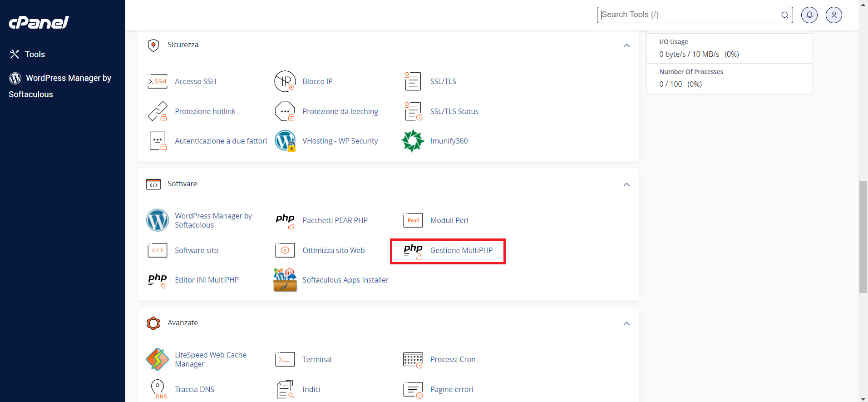Open the Imunify360 green star icon
The height and width of the screenshot is (402, 868).
[x=413, y=141]
